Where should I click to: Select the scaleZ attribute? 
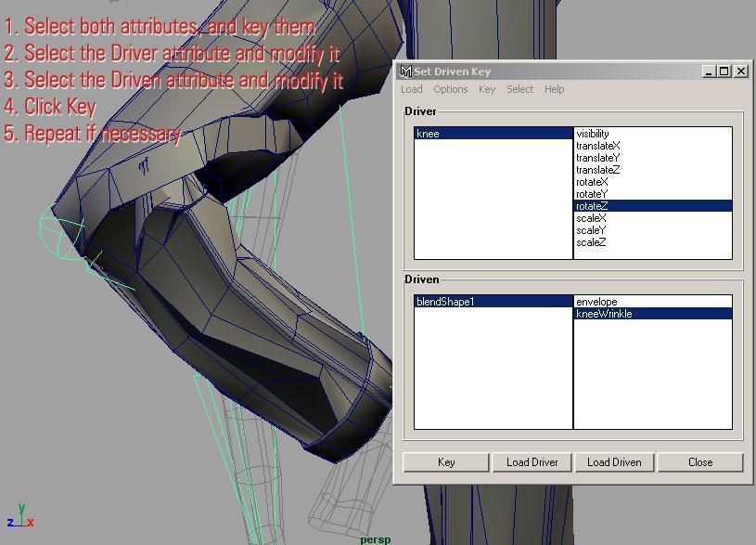pos(653,241)
